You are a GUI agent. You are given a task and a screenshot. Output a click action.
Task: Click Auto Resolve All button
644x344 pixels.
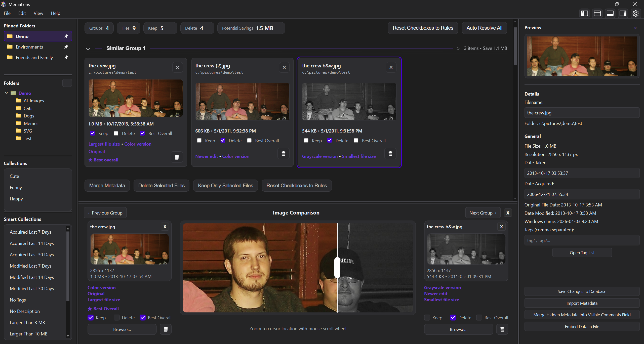(484, 28)
